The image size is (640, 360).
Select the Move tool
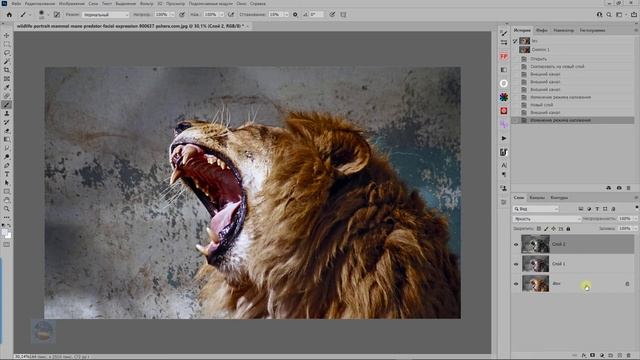(x=7, y=36)
